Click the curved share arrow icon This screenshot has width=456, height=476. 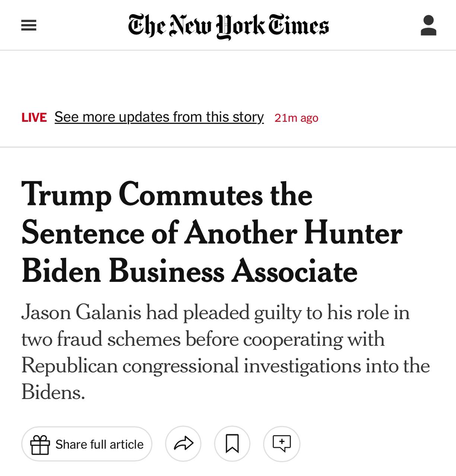click(x=184, y=444)
